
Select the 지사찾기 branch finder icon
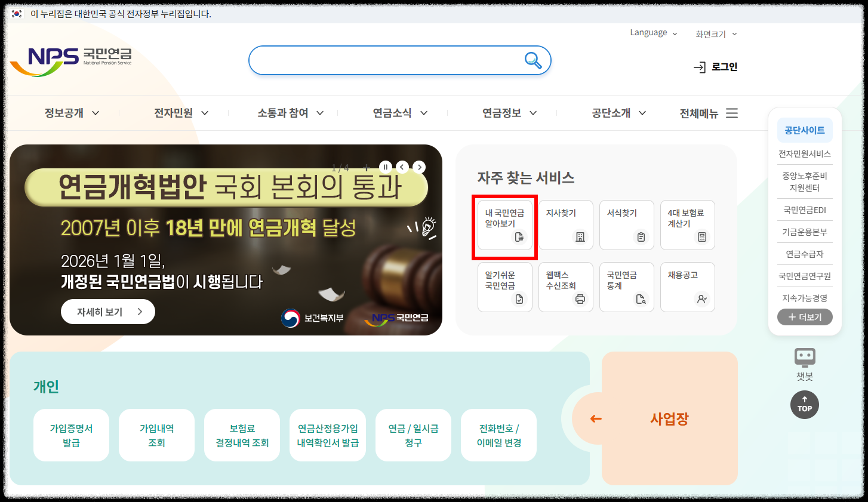[565, 225]
